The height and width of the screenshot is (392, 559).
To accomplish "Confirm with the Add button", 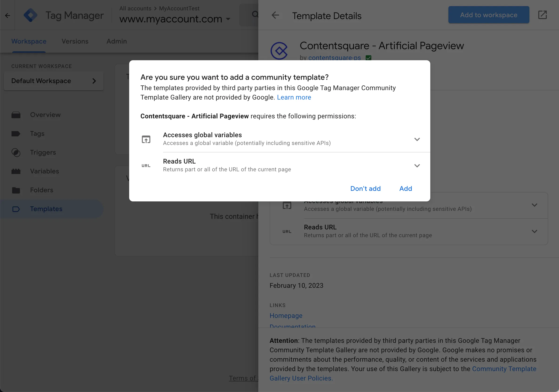I will [x=406, y=188].
